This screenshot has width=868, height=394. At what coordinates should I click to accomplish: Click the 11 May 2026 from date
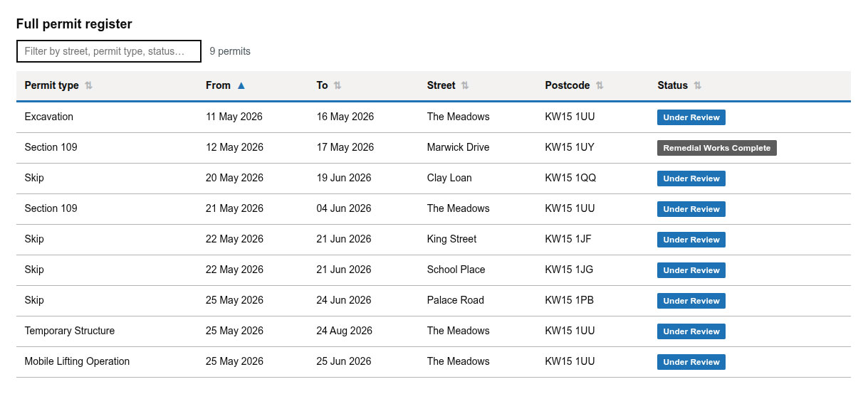tap(234, 117)
